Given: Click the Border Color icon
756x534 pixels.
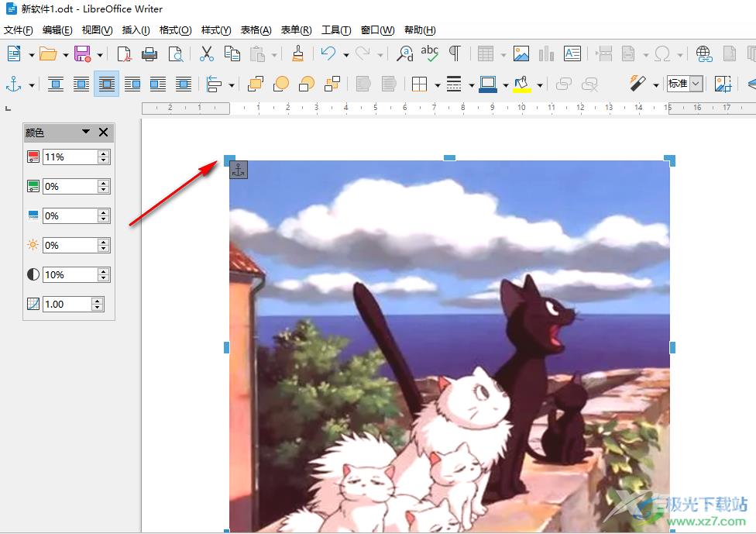Looking at the screenshot, I should [x=488, y=84].
